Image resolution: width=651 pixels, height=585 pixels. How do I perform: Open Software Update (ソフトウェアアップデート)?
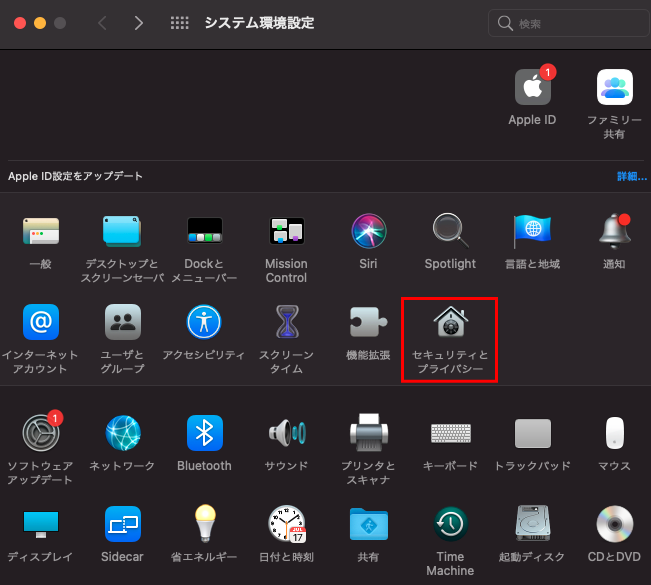(x=41, y=433)
